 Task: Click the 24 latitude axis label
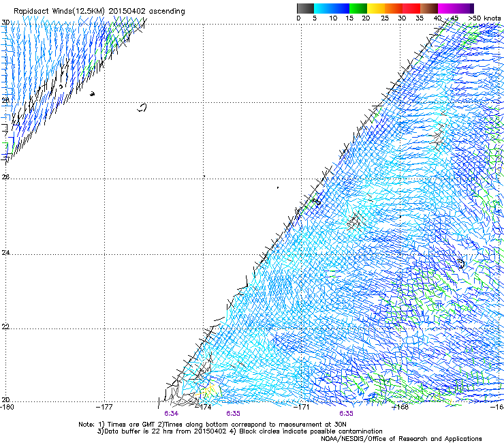click(x=5, y=253)
